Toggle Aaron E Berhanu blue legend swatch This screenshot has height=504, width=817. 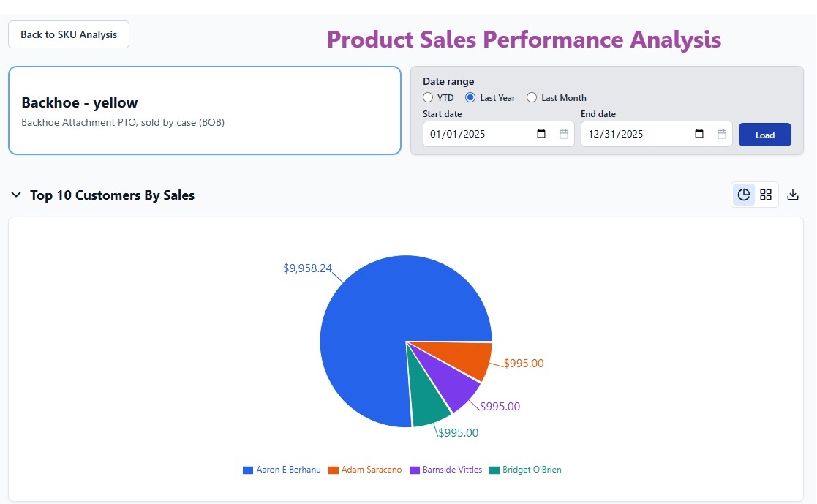(248, 470)
